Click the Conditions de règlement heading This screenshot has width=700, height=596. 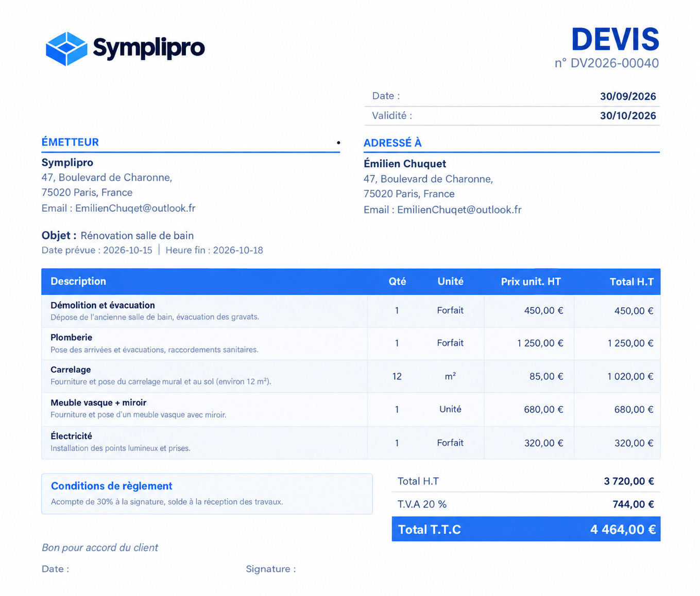click(111, 486)
